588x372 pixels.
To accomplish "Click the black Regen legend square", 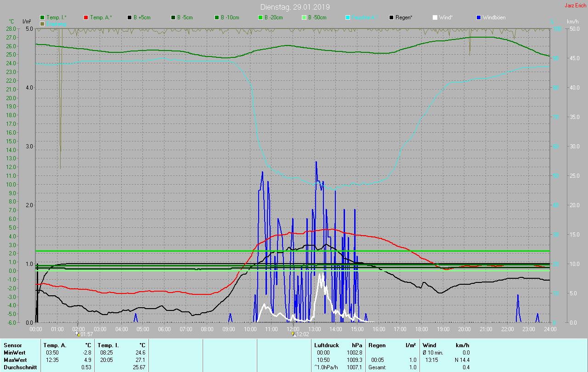I will (391, 17).
